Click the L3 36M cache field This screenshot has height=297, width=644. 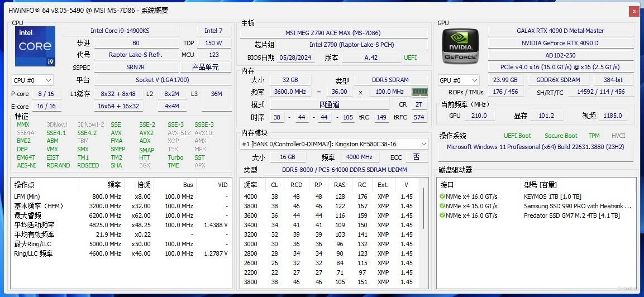217,100
